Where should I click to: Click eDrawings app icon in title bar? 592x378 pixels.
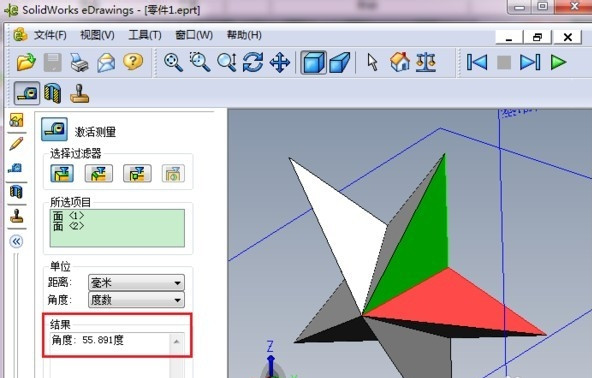tap(11, 10)
